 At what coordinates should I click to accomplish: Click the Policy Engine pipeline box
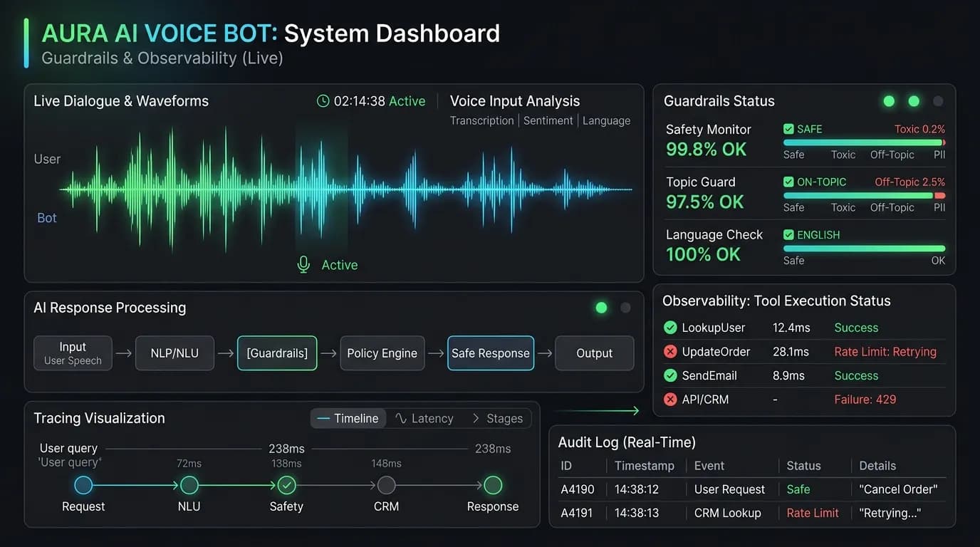point(382,353)
